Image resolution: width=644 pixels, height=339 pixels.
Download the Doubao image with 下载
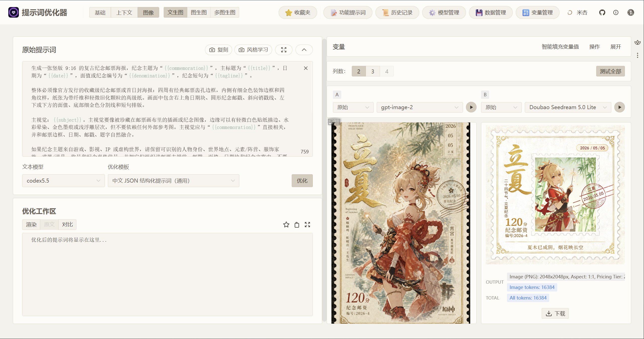coord(555,314)
